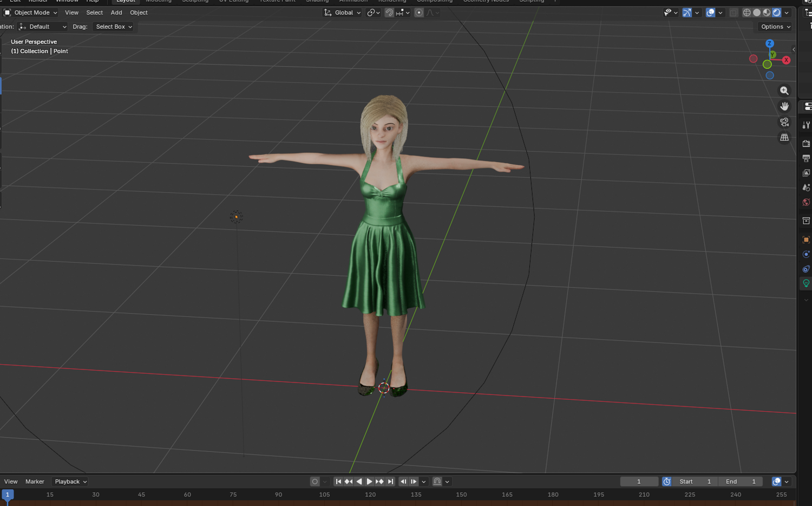Open the Output properties tab (printer icon)
This screenshot has width=812, height=506.
tap(806, 158)
